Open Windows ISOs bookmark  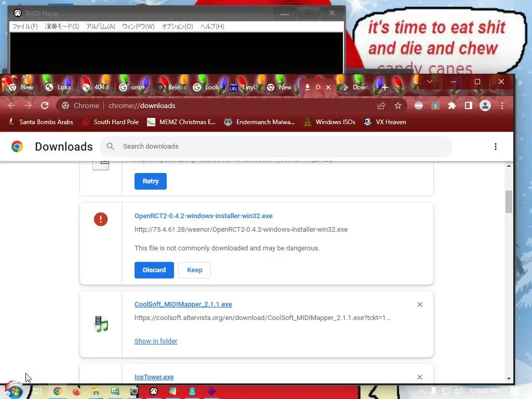(329, 122)
